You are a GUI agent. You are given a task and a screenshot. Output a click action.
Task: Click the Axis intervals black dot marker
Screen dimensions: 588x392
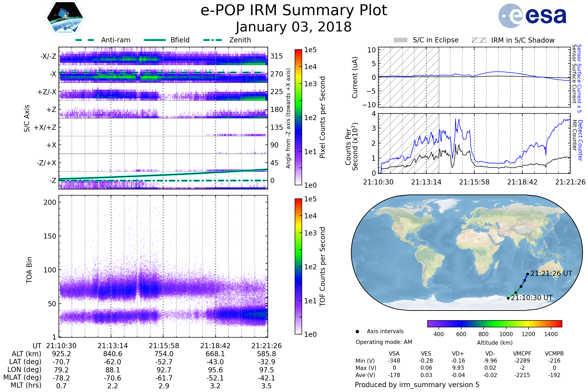click(357, 331)
